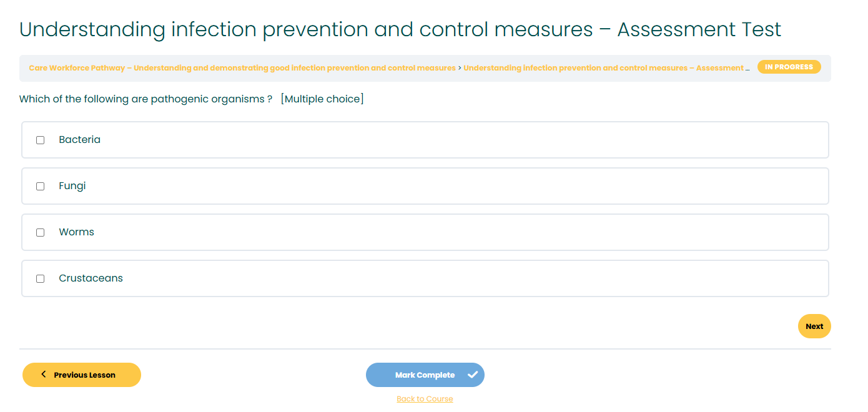This screenshot has width=868, height=412.
Task: Open Care Workforce Pathway breadcrumb link
Action: point(242,68)
